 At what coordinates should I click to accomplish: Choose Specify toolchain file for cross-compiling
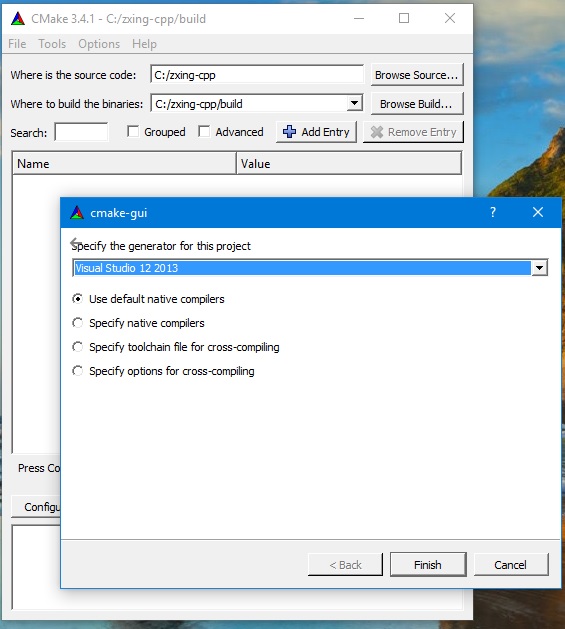(x=77, y=347)
